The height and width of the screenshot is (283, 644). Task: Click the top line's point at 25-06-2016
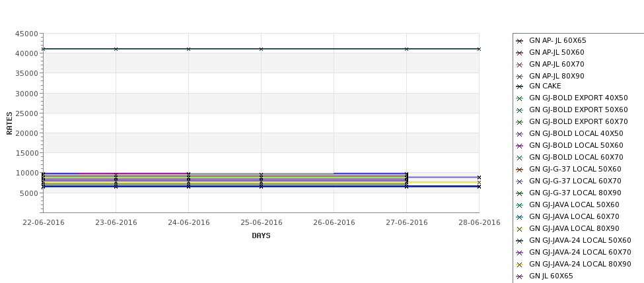click(261, 49)
